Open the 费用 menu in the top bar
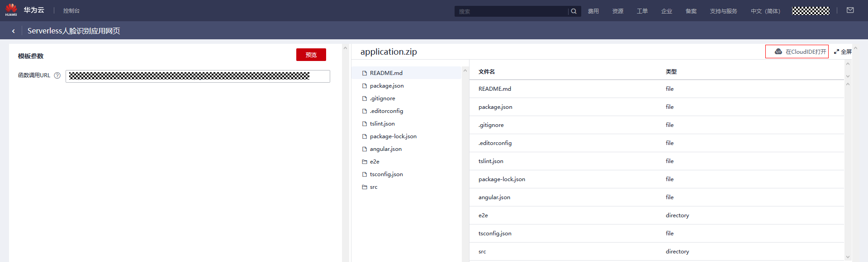 click(x=593, y=11)
